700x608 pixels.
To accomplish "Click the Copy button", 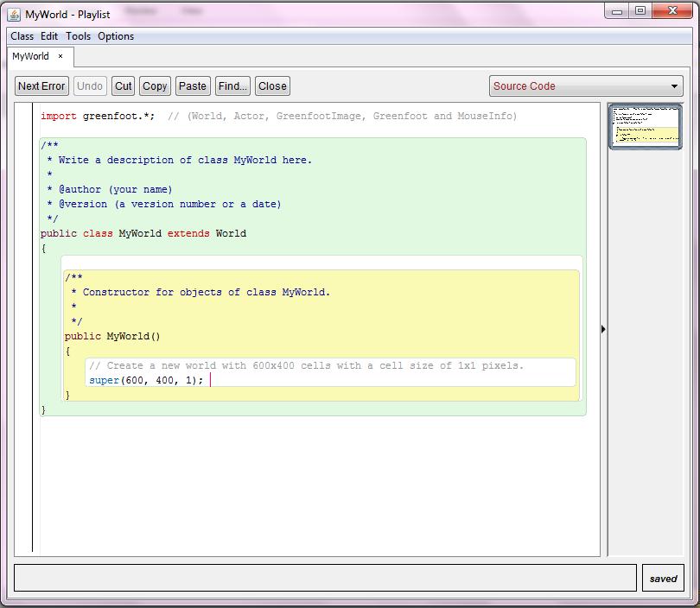I will pos(155,86).
